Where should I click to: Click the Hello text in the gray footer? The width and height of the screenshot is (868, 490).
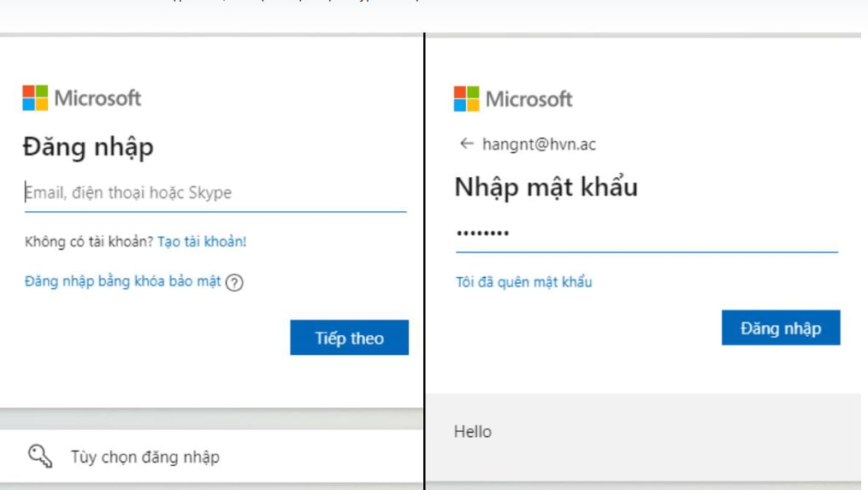coord(473,432)
